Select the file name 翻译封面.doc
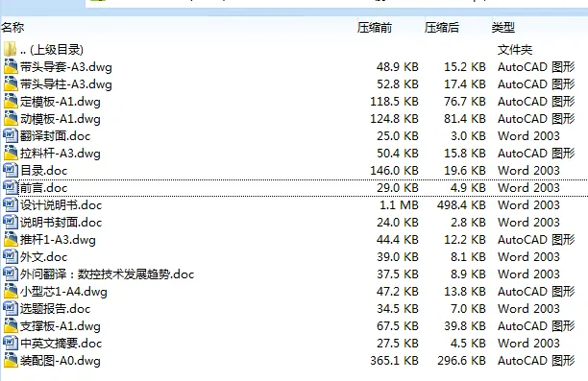The image size is (588, 381). point(56,136)
